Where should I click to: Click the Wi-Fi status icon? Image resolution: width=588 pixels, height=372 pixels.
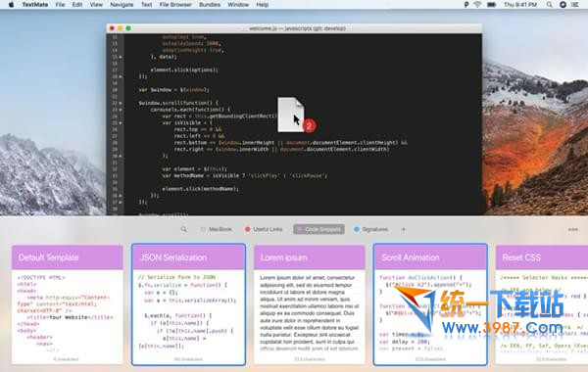[477, 5]
